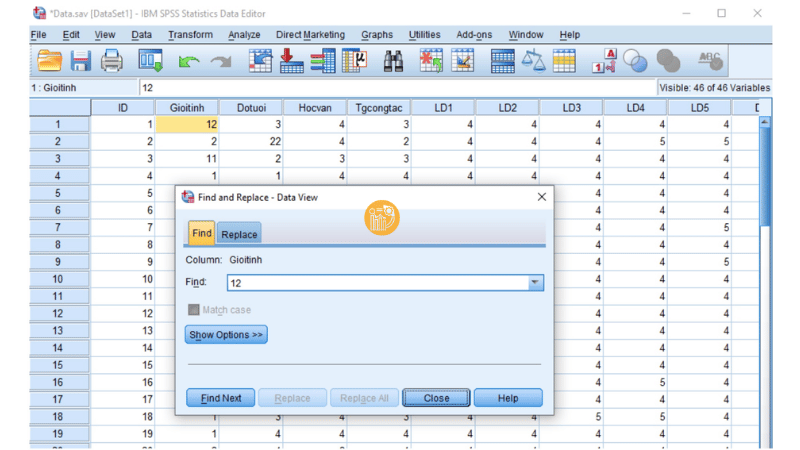Click the Spell Check ABC icon

click(x=711, y=61)
